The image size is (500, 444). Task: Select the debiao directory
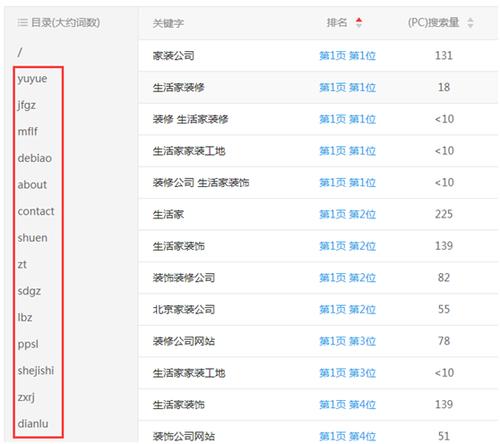point(35,158)
